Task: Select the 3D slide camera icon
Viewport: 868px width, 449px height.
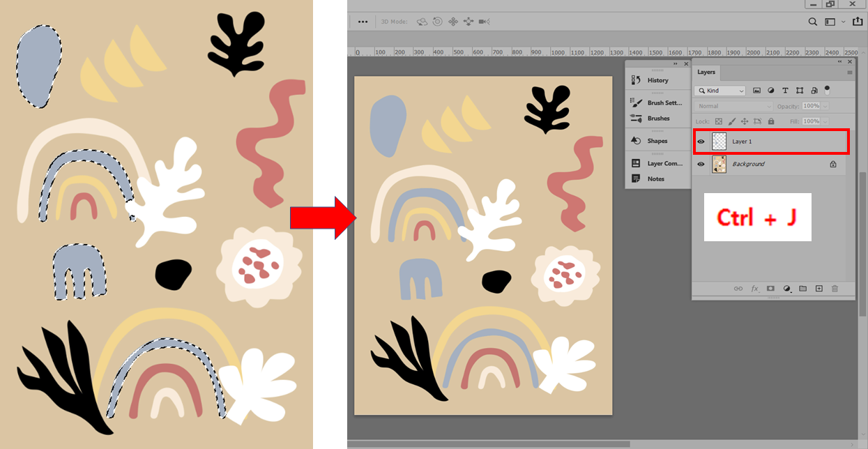Action: pyautogui.click(x=469, y=22)
